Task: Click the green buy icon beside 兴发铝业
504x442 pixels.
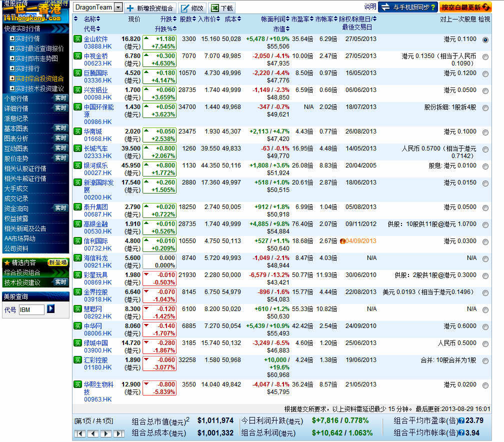Action: [x=77, y=89]
